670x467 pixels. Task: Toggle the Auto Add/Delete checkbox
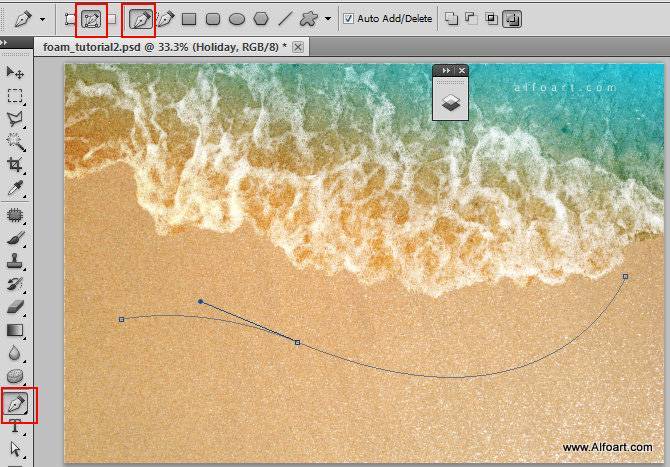coord(348,18)
